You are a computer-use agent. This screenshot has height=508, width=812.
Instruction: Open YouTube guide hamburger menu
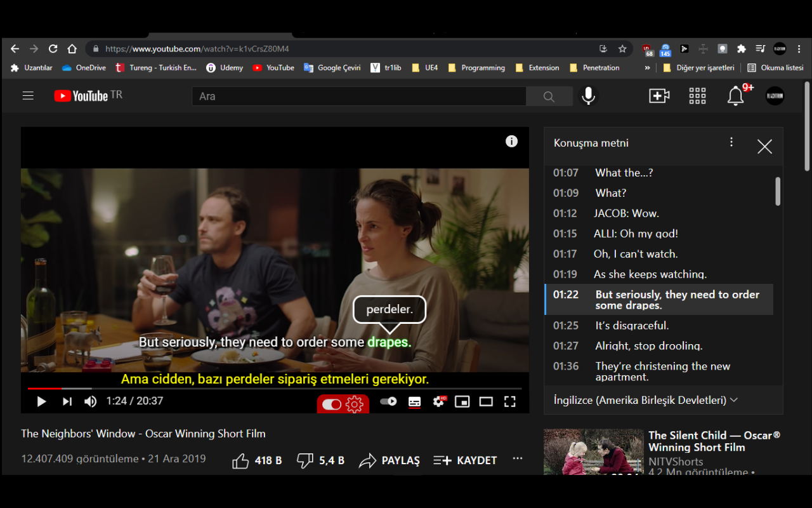(28, 96)
